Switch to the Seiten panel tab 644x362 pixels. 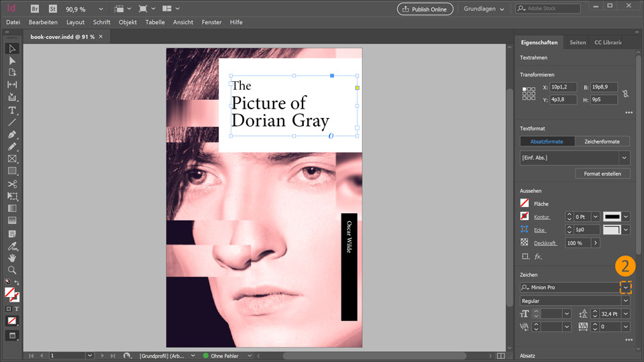(x=577, y=42)
